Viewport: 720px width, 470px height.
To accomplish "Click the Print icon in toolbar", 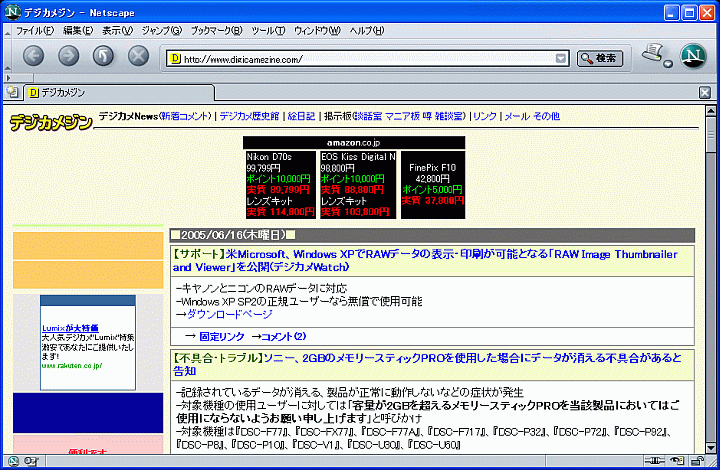I will point(653,54).
